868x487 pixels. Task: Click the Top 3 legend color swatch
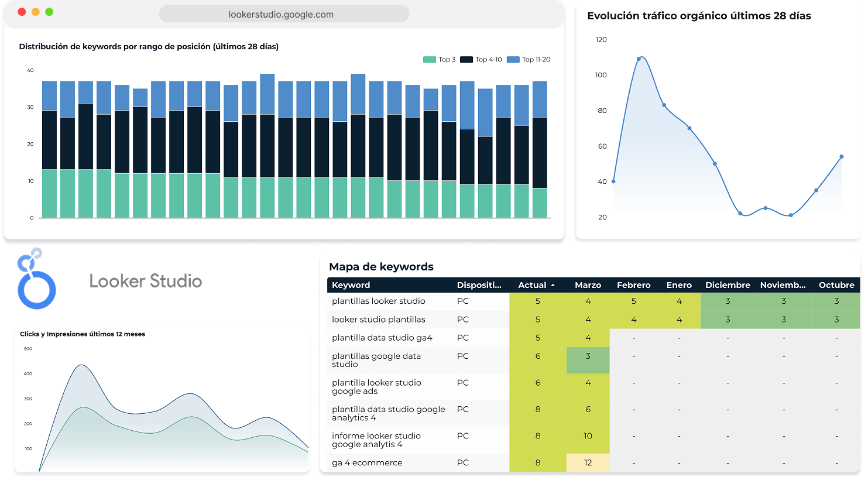pyautogui.click(x=430, y=60)
